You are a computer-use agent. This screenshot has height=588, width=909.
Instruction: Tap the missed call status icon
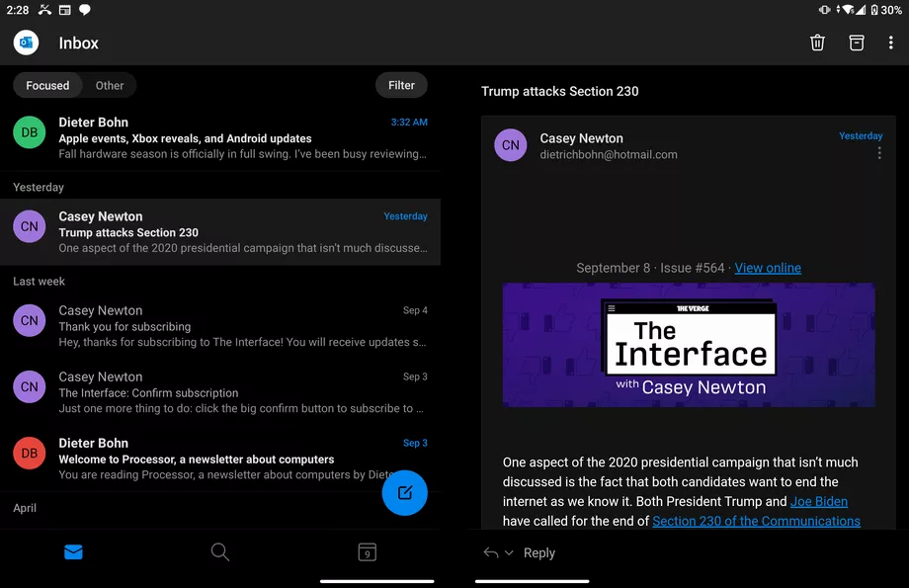click(44, 10)
